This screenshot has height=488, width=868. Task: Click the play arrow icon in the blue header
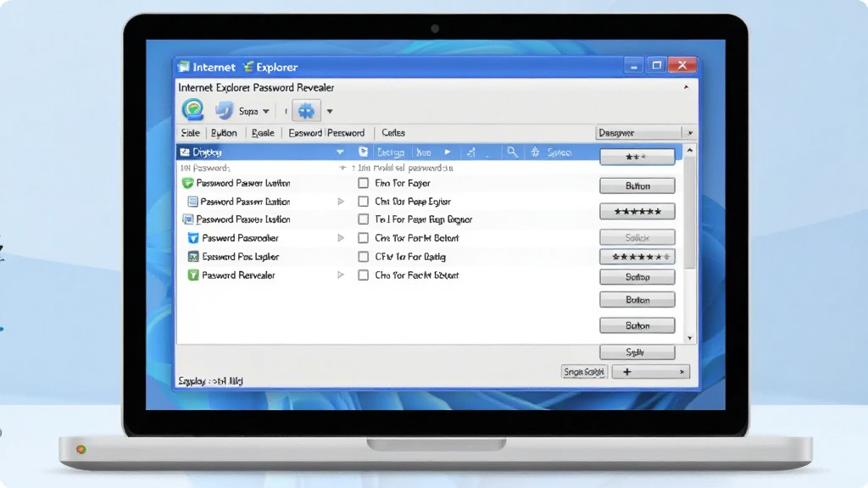(x=448, y=152)
